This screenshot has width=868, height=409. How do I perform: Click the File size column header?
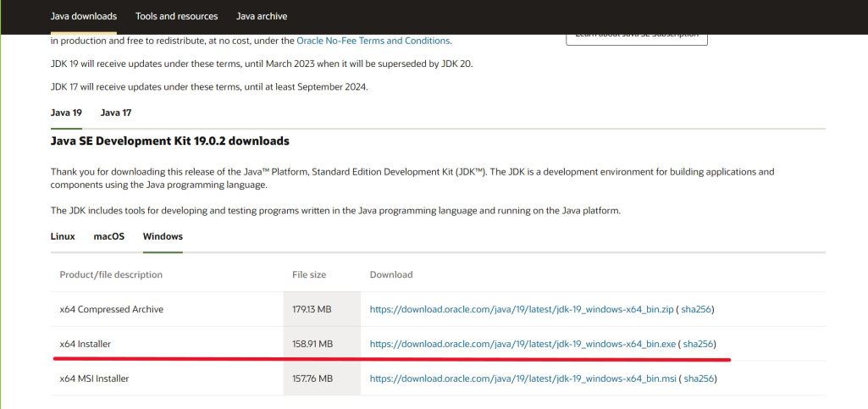tap(309, 274)
